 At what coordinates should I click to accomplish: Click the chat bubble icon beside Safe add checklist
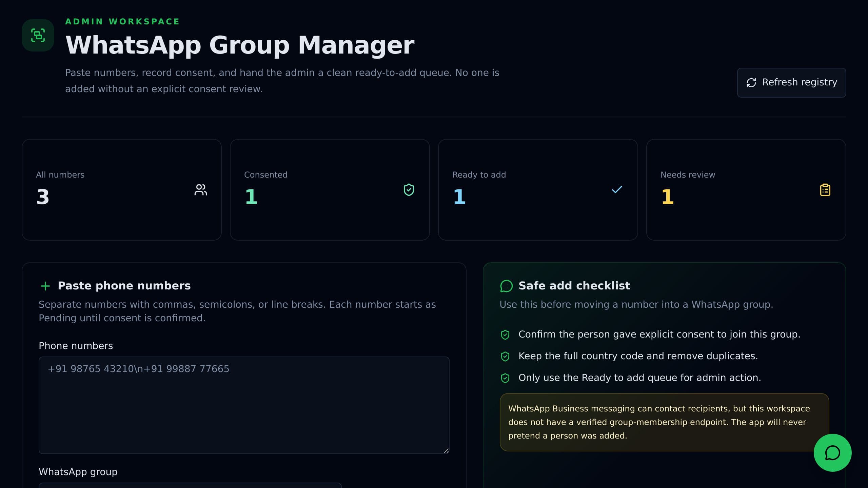pos(506,286)
